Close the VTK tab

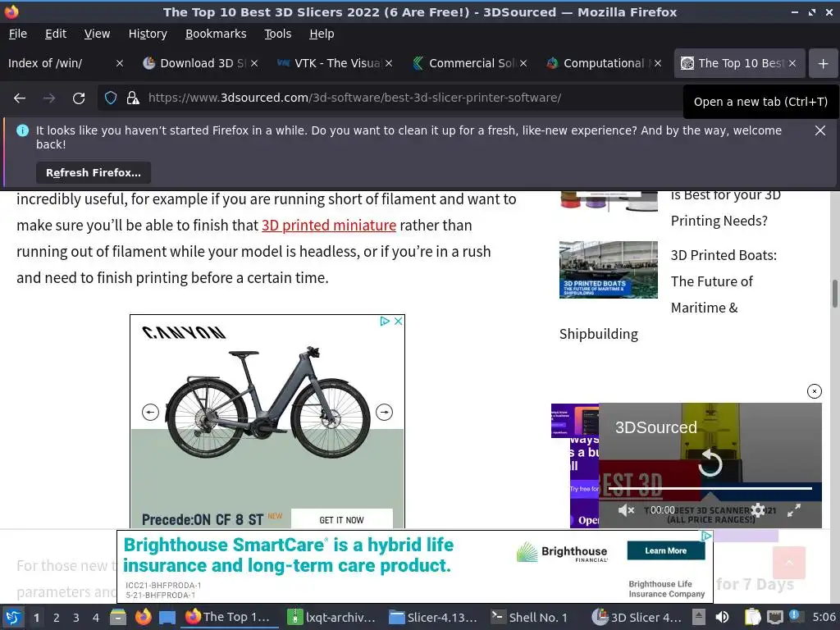coord(389,63)
